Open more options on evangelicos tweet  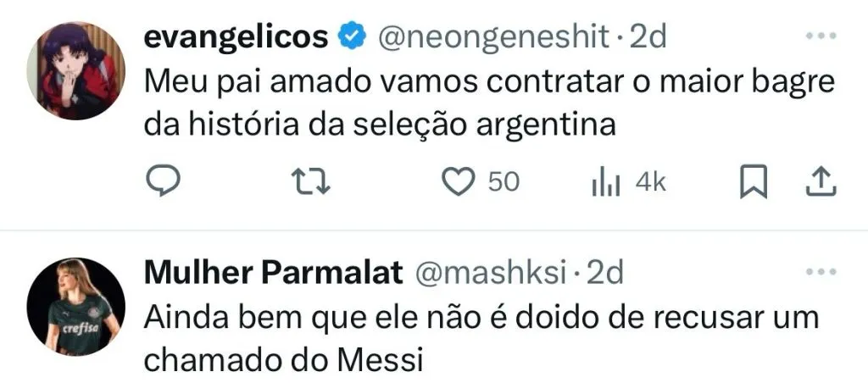[820, 36]
